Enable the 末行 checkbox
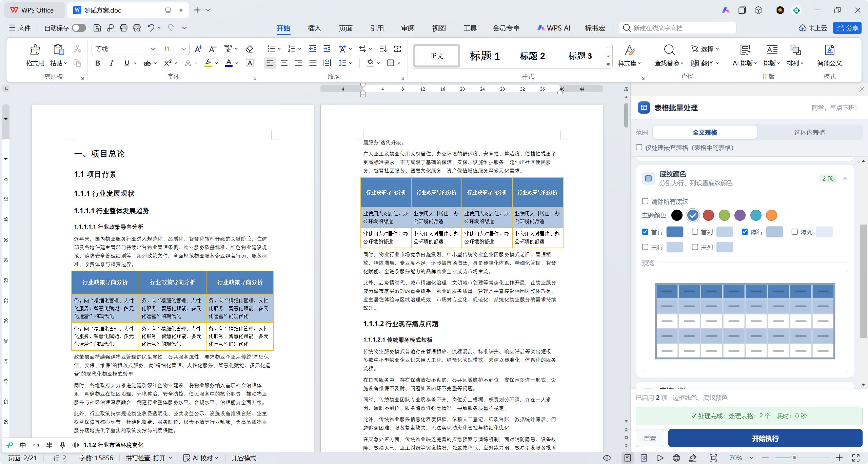Image resolution: width=868 pixels, height=464 pixels. pyautogui.click(x=645, y=247)
